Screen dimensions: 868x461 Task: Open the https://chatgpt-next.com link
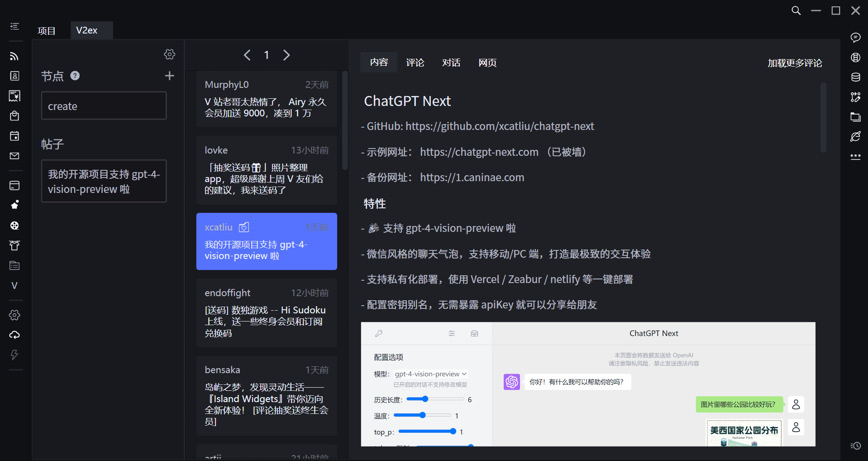pyautogui.click(x=479, y=152)
